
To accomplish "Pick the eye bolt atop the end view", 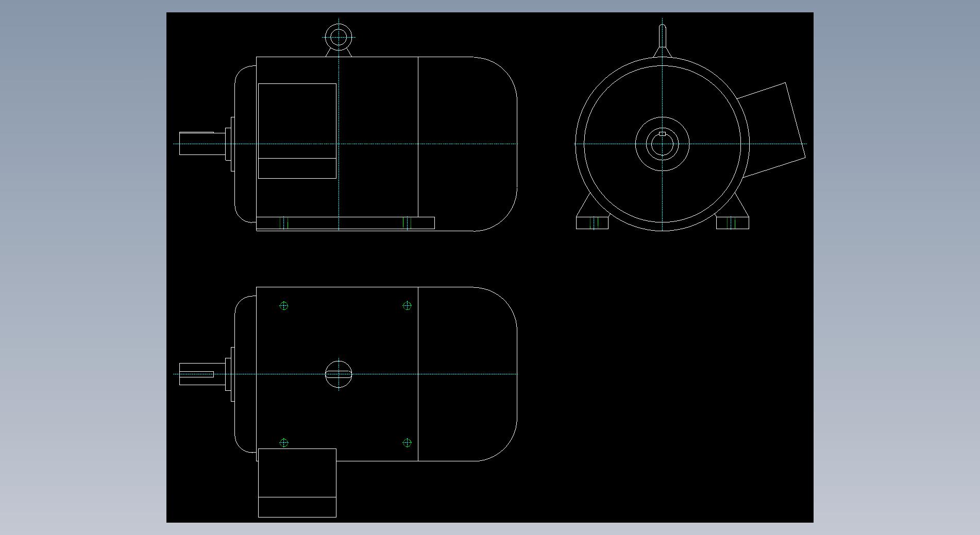I will [663, 41].
